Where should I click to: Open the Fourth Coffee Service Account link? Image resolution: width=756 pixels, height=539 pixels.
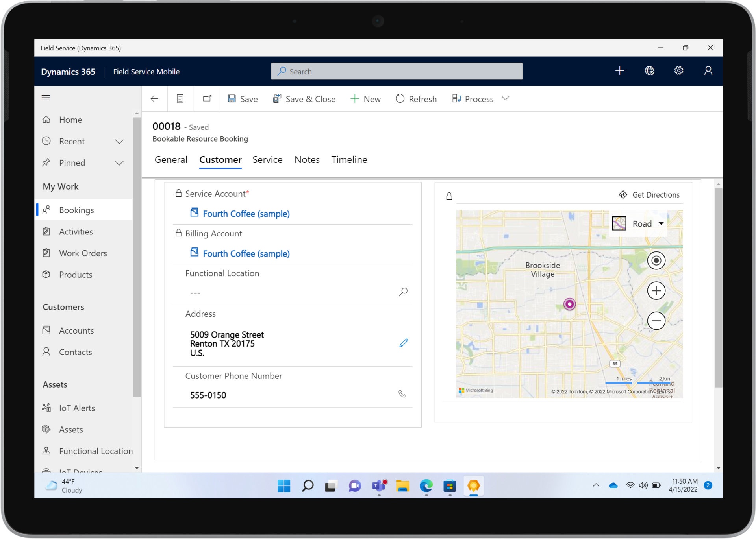pos(246,214)
